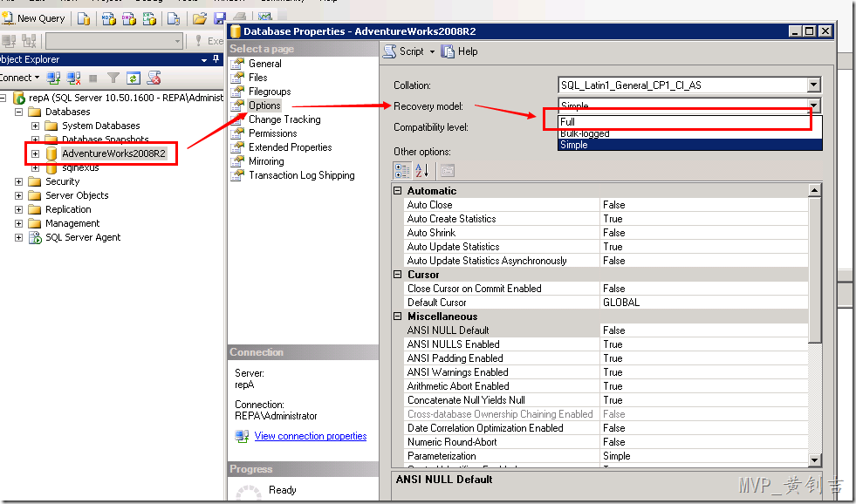Click the Script button
Screen dimensions: 856x504
[403, 51]
